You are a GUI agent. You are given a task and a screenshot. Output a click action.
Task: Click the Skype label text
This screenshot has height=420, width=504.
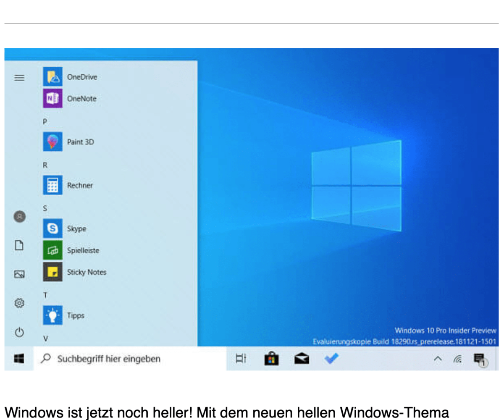pos(76,229)
